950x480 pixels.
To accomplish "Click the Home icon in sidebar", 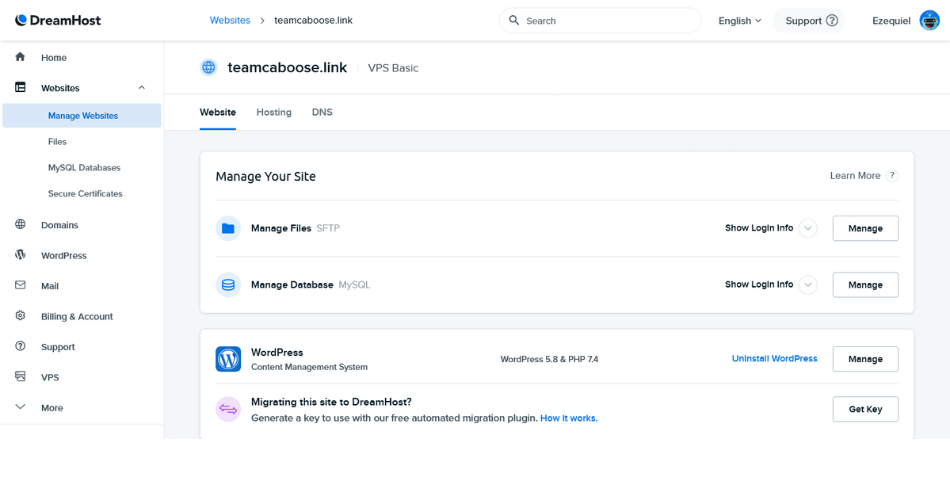I will click(x=20, y=57).
